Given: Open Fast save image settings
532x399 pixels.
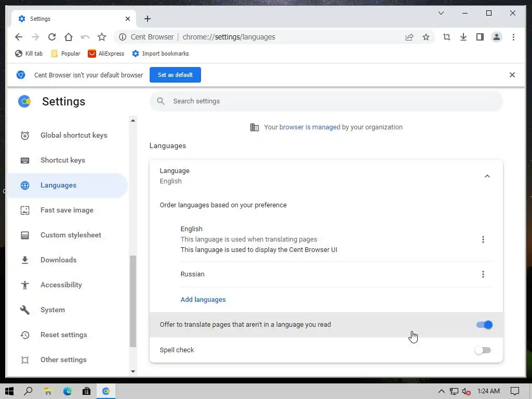Looking at the screenshot, I should (x=68, y=210).
